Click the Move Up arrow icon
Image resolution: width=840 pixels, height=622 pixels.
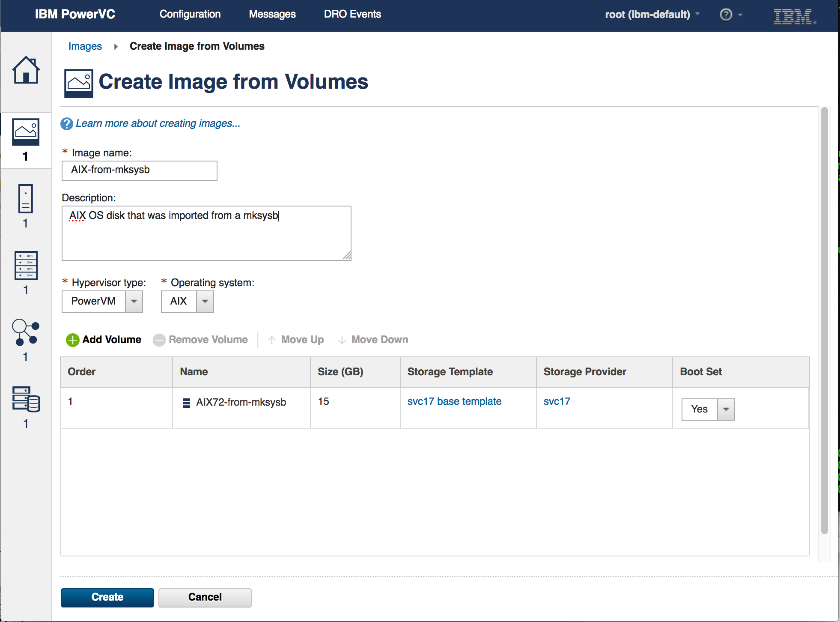(271, 340)
